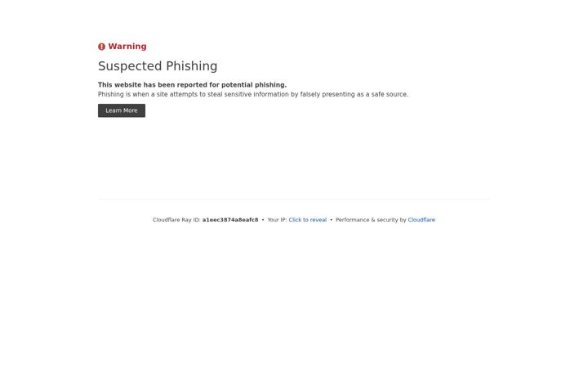Select the red Warning label text
The image size is (588, 368).
pos(127,46)
